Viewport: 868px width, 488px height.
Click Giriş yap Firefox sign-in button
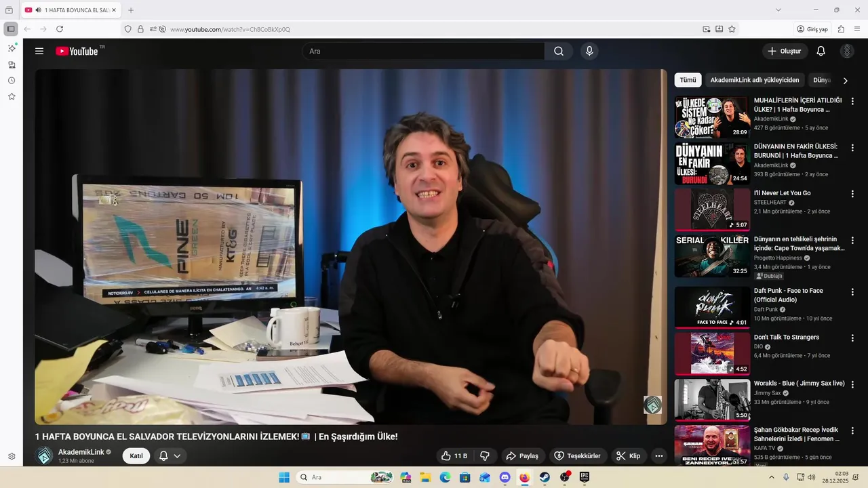coord(812,29)
